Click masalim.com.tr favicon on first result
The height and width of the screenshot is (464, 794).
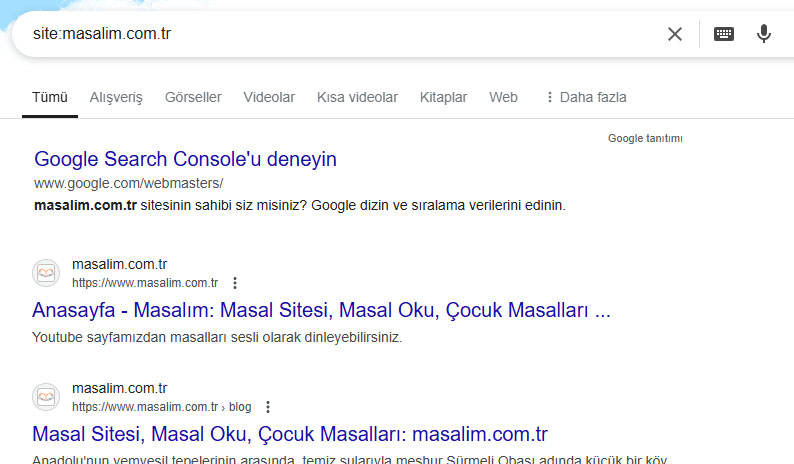(x=46, y=273)
